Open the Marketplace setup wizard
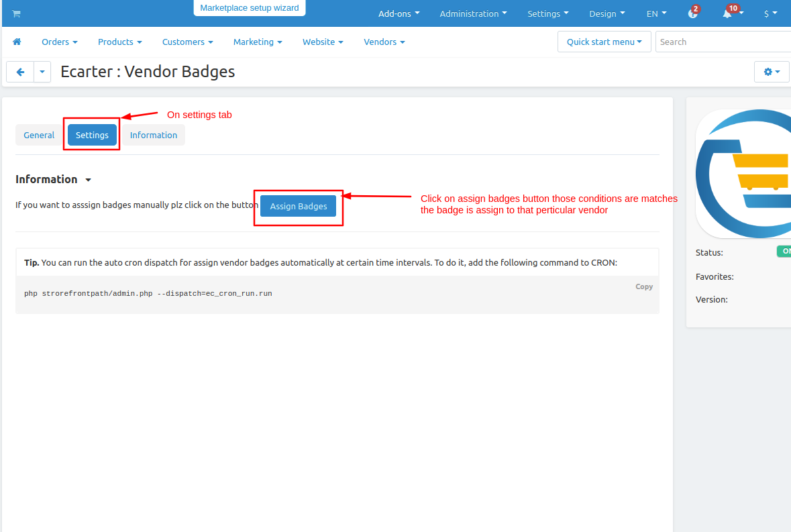The height and width of the screenshot is (532, 791). click(x=249, y=8)
